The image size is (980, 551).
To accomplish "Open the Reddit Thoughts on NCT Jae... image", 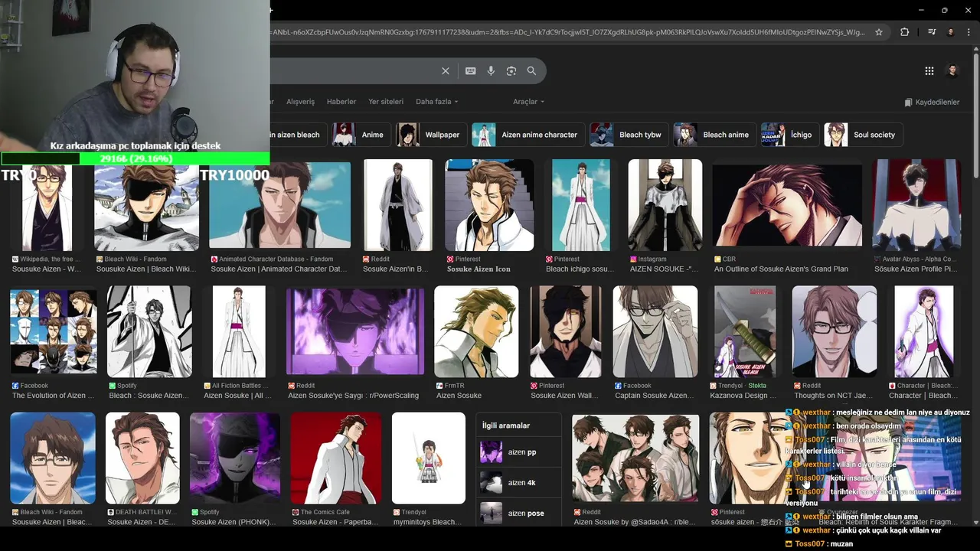I will tap(835, 331).
